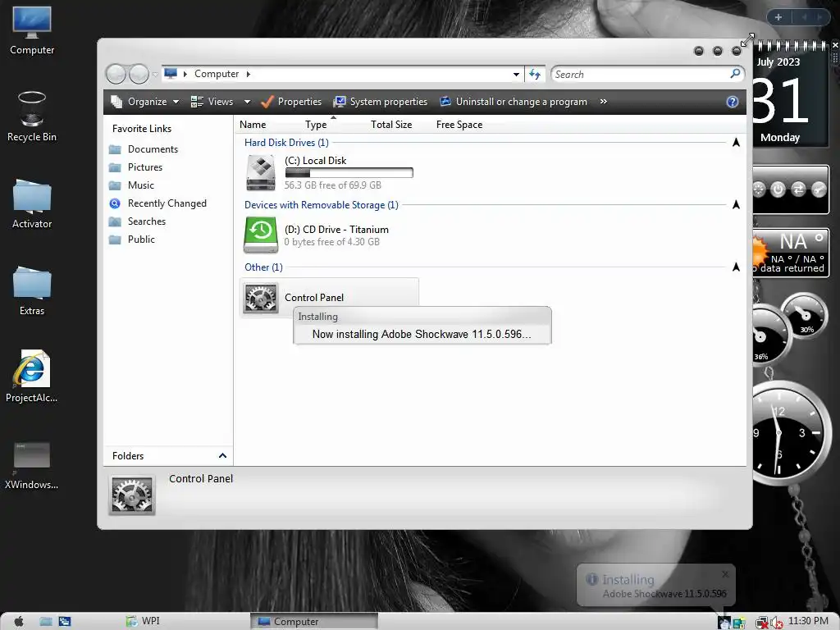840x630 pixels.
Task: Sort by the Name column header
Action: 253,125
